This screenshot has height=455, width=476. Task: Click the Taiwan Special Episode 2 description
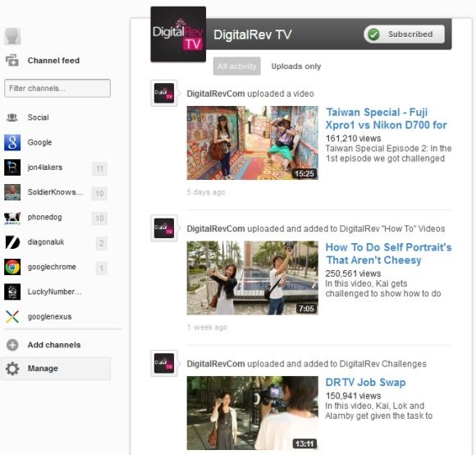click(388, 154)
